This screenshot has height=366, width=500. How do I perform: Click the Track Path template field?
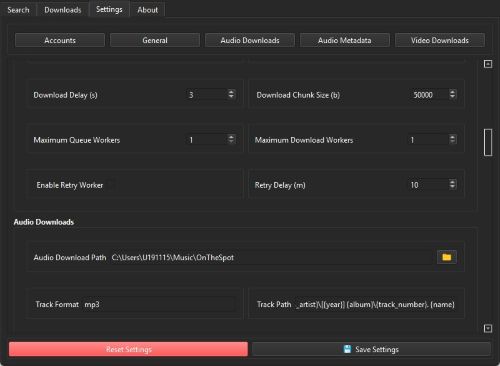point(376,304)
